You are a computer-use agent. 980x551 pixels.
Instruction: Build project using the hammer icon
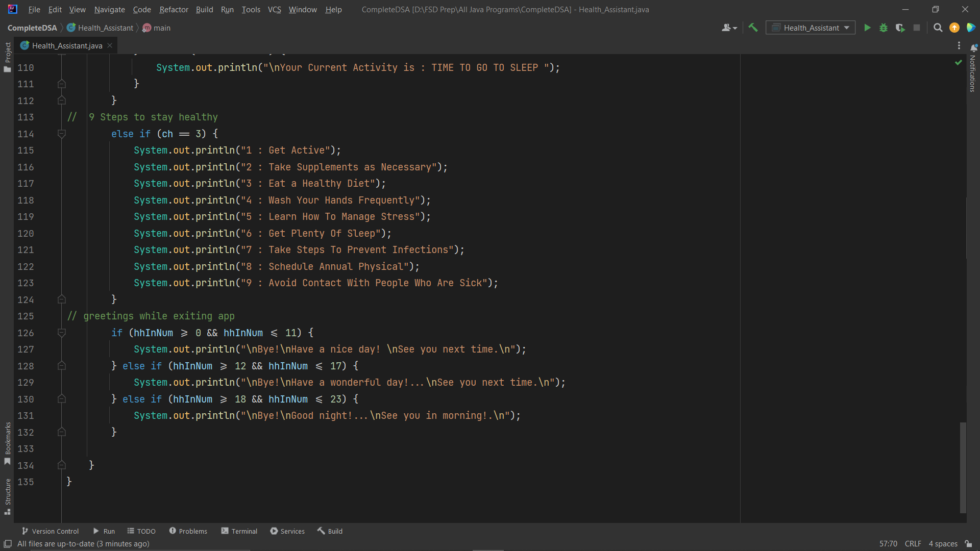[x=753, y=28]
